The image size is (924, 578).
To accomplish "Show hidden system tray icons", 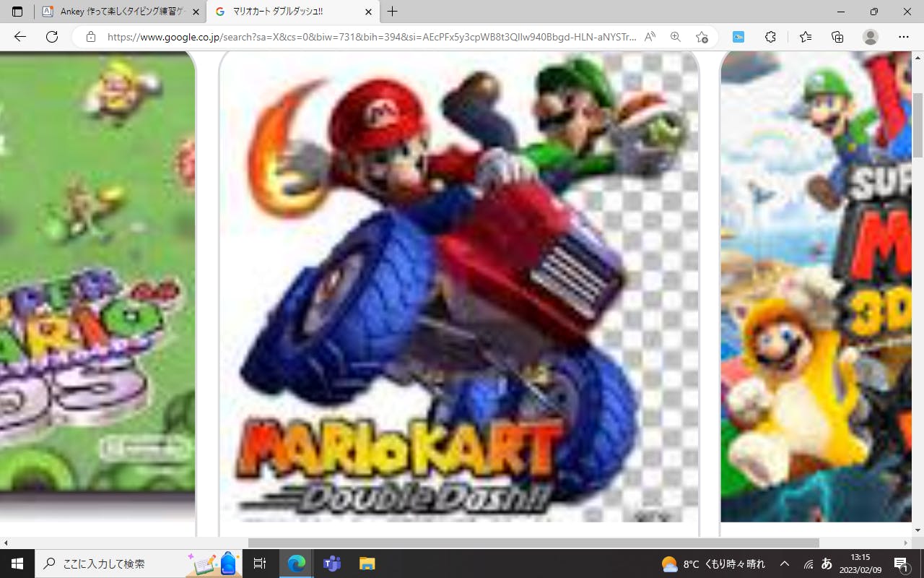I will [785, 564].
